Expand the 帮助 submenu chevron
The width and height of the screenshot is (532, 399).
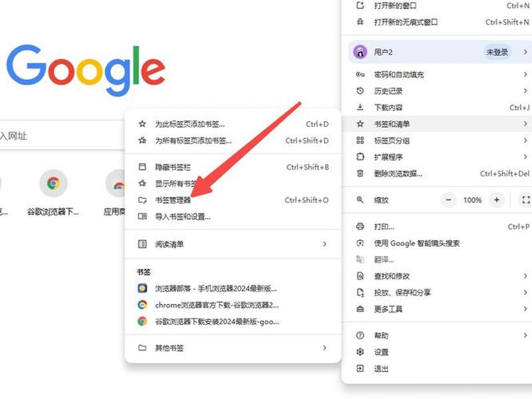tap(525, 336)
